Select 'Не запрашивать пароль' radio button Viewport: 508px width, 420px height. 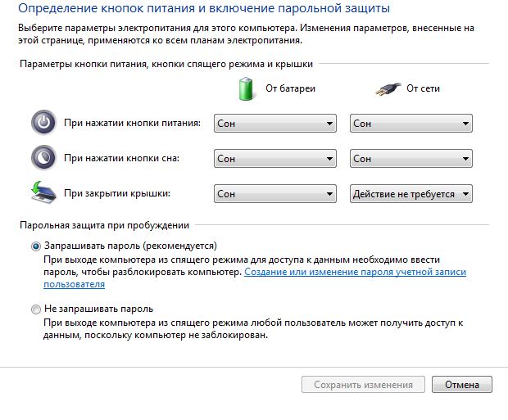[x=35, y=309]
